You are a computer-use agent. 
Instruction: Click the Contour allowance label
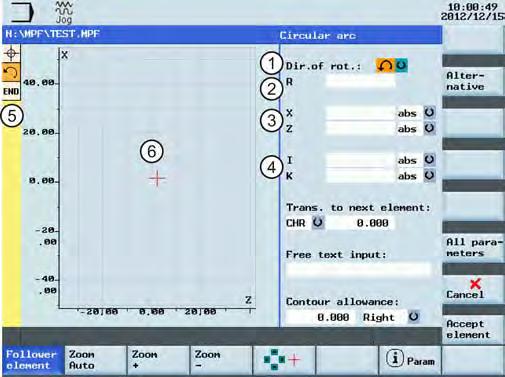coord(342,302)
